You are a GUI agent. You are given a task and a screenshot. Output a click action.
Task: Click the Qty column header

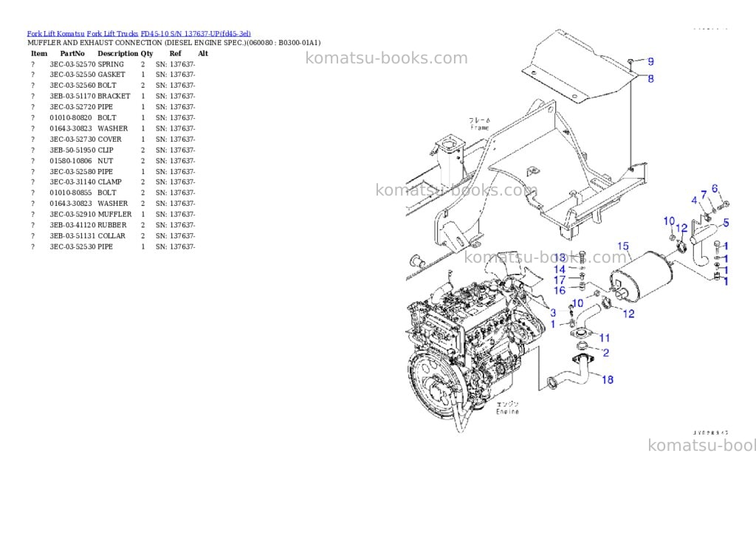click(x=147, y=53)
